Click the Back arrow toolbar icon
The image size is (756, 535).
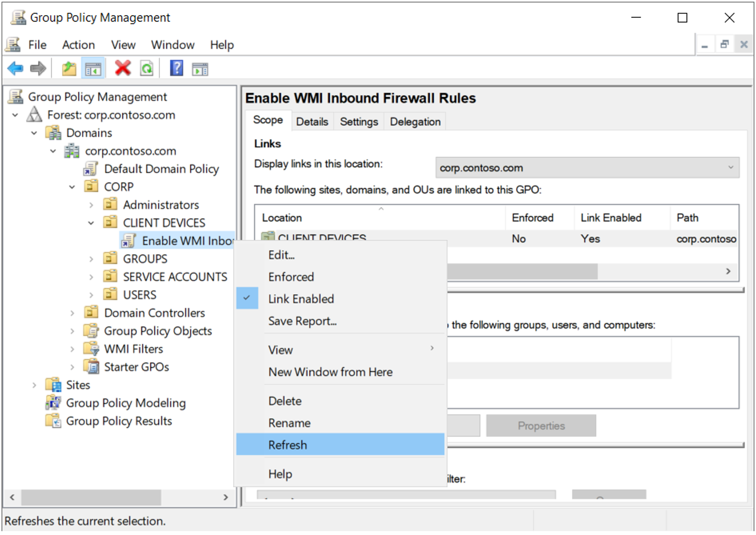pyautogui.click(x=15, y=69)
